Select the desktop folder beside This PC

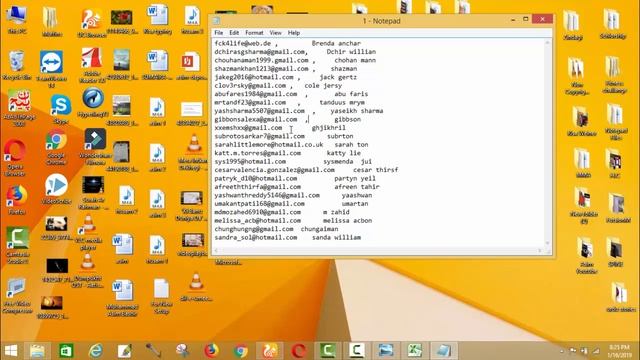point(51,23)
